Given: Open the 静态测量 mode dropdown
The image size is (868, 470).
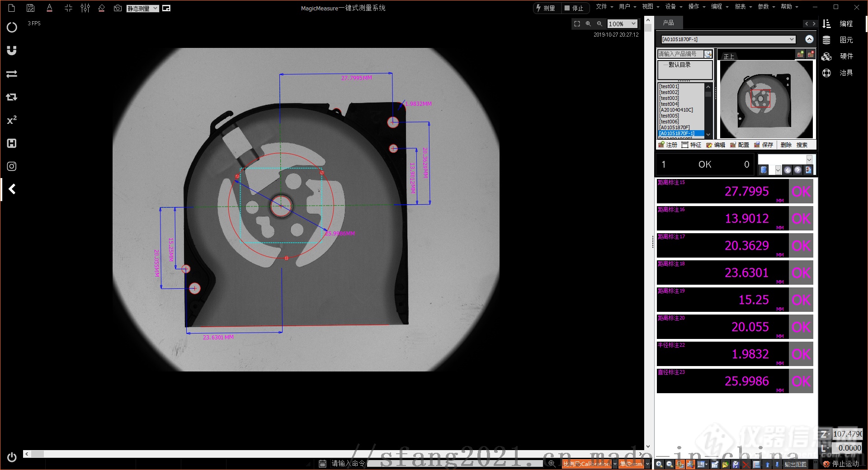Looking at the screenshot, I should point(143,8).
